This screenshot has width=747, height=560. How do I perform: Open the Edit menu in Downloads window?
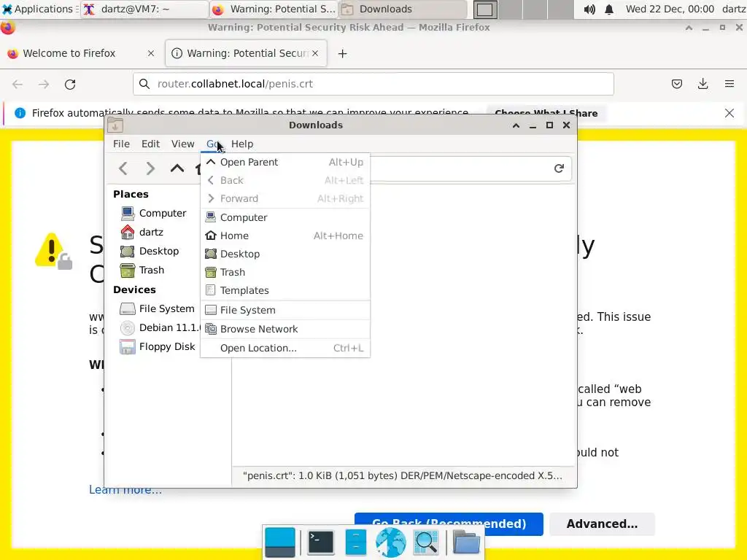point(150,144)
